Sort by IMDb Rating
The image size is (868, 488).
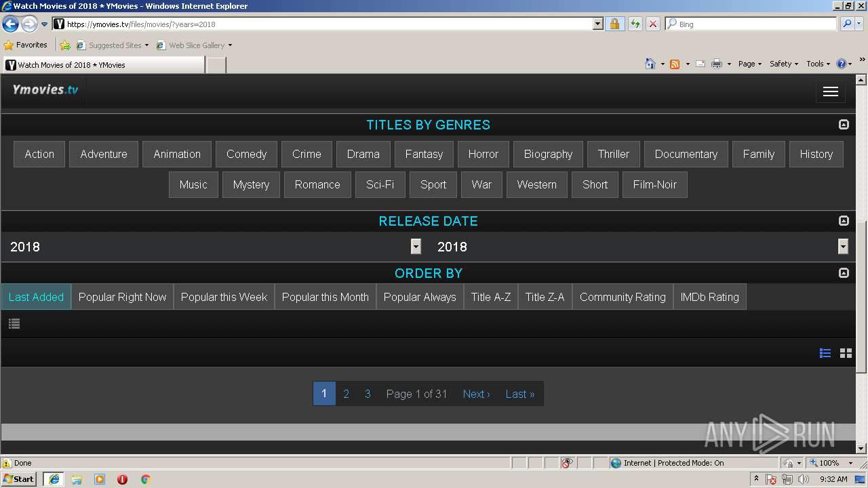click(710, 297)
